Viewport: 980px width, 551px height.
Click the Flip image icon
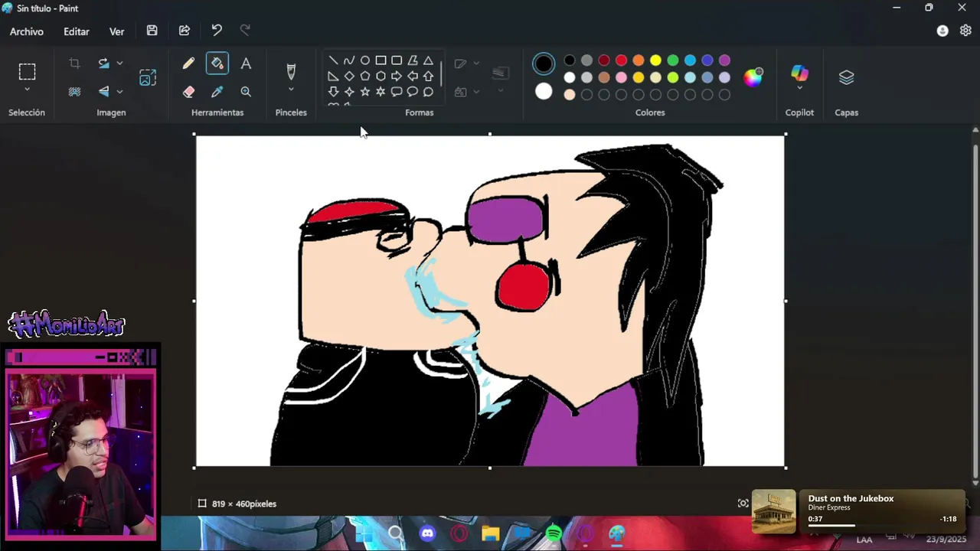(104, 91)
